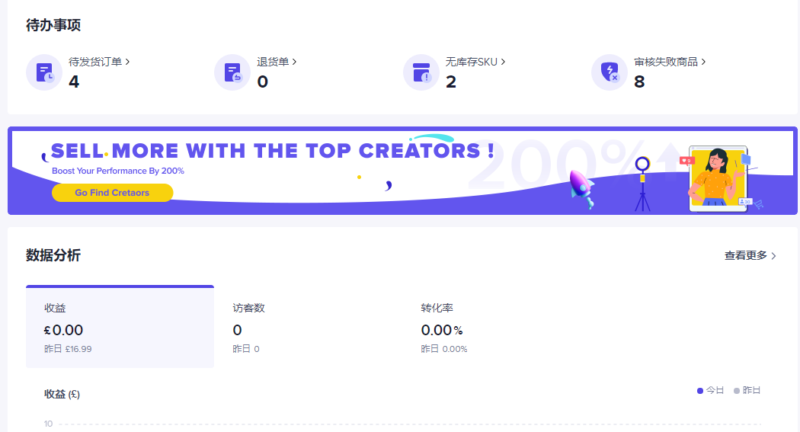Click the pending orders count 4

[x=74, y=81]
